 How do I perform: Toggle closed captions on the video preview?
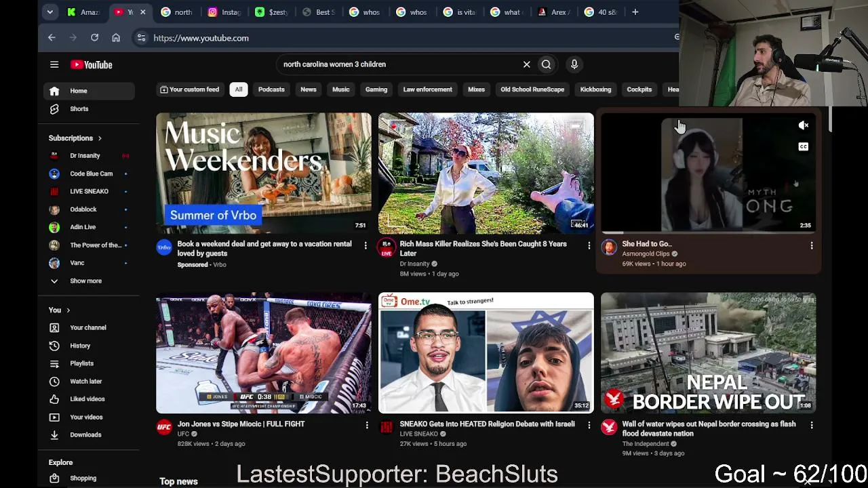coord(804,146)
